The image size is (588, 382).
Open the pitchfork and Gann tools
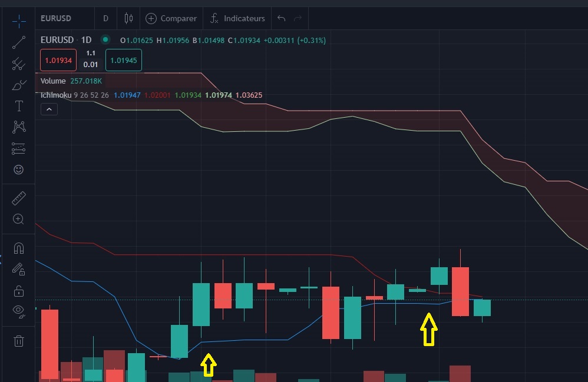18,64
